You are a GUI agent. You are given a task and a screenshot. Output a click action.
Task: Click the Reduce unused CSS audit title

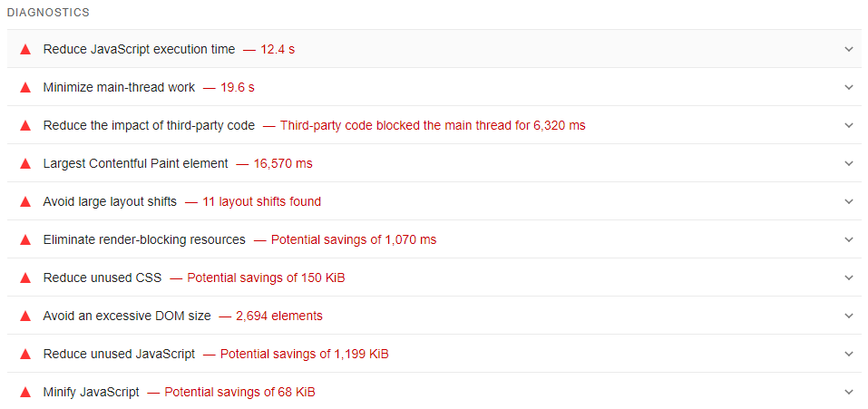point(102,278)
